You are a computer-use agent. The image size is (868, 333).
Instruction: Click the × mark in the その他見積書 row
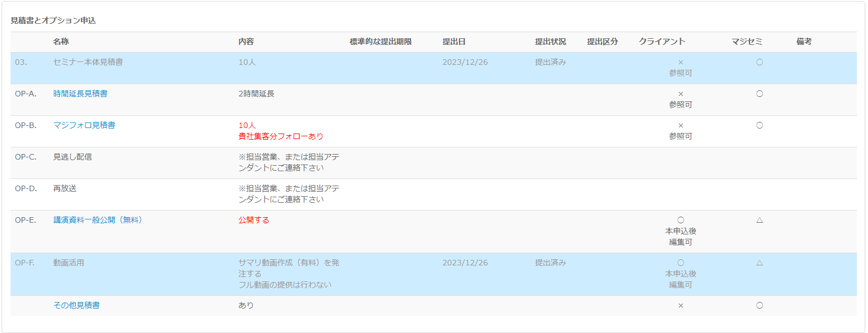680,305
